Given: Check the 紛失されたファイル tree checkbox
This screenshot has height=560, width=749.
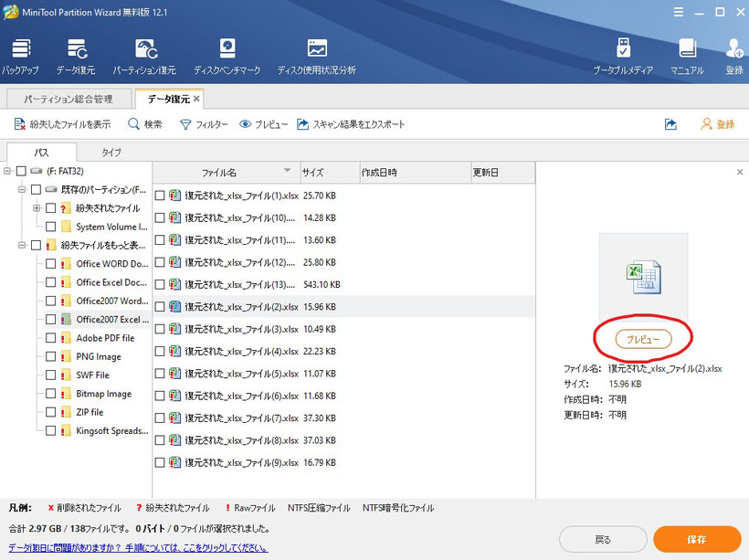Looking at the screenshot, I should 50,208.
